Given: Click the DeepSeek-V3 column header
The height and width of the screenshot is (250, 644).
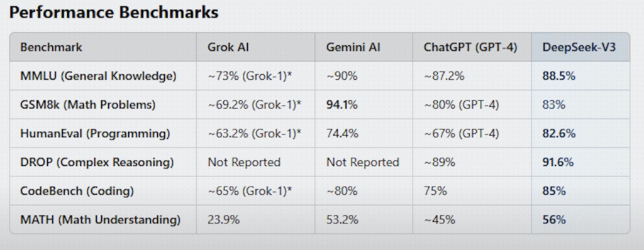Looking at the screenshot, I should (x=579, y=47).
